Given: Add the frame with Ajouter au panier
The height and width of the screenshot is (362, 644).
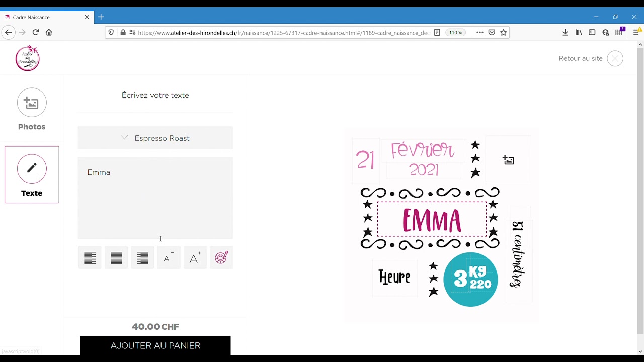Looking at the screenshot, I should pos(155,345).
